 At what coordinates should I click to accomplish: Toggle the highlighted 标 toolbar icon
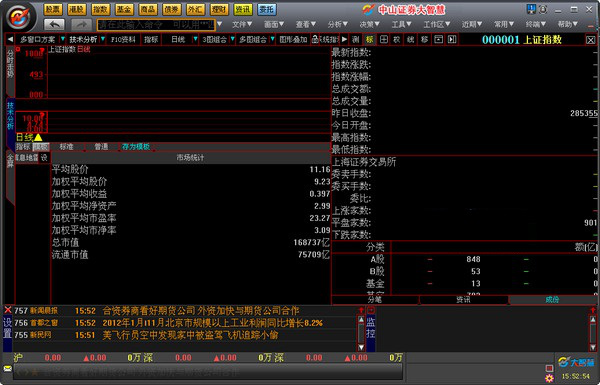369,39
